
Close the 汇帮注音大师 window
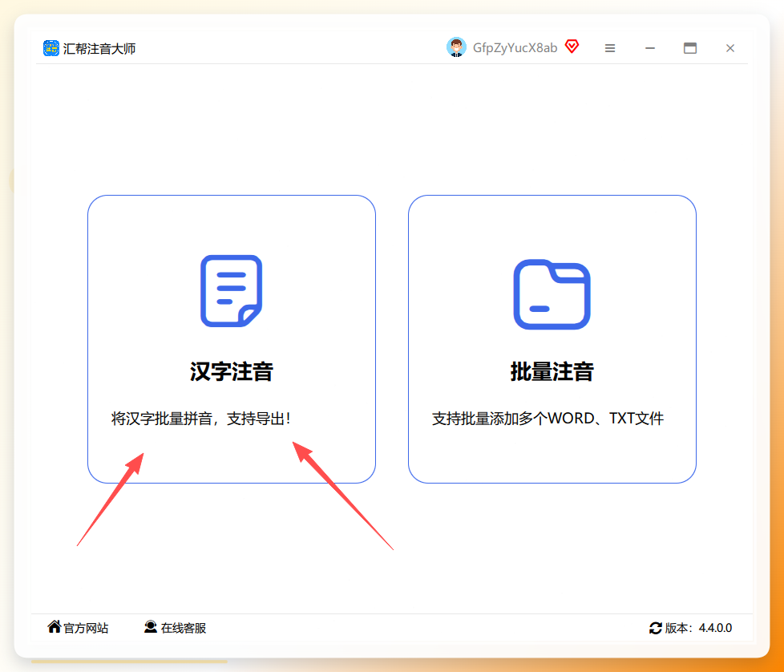(x=730, y=48)
